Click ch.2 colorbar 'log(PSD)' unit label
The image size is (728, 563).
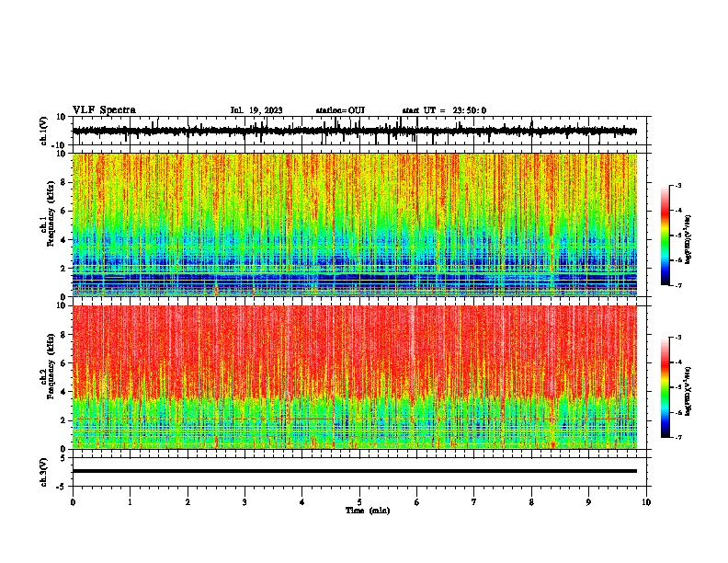click(688, 391)
